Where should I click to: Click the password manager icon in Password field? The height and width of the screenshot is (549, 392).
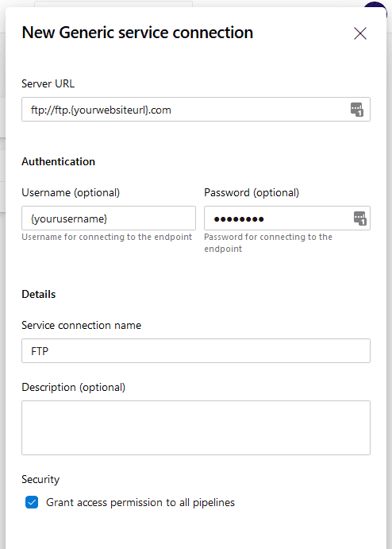pyautogui.click(x=359, y=218)
